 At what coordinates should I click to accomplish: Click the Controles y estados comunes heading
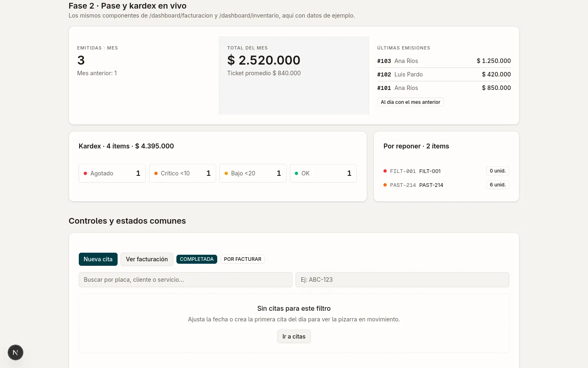pos(127,221)
